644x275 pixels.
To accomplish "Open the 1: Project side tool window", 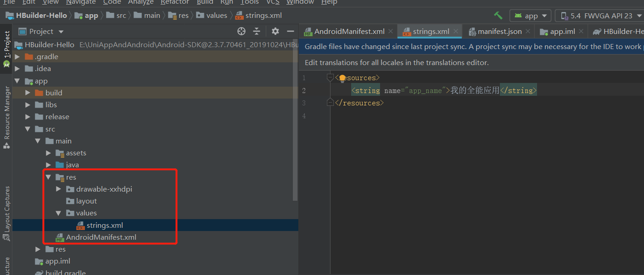I will [x=6, y=49].
